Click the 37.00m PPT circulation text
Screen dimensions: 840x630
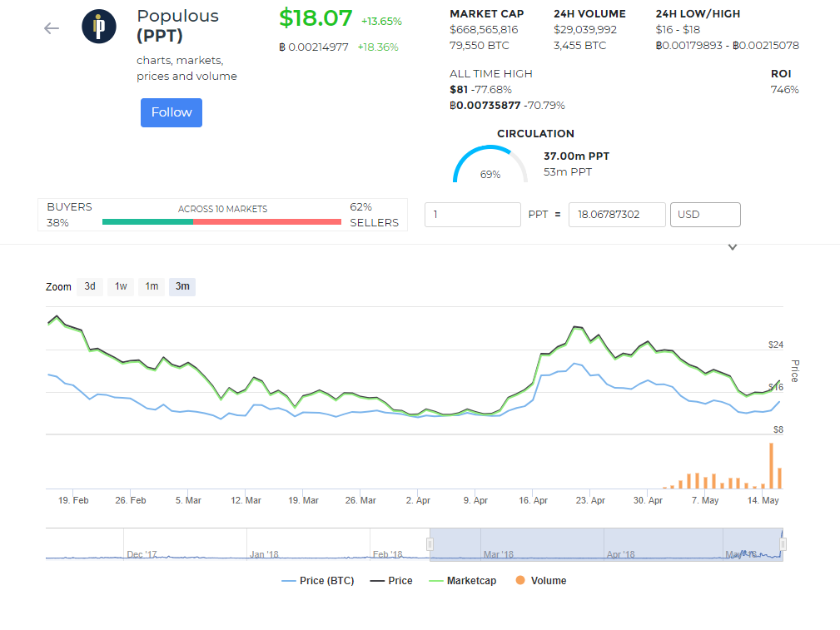576,156
